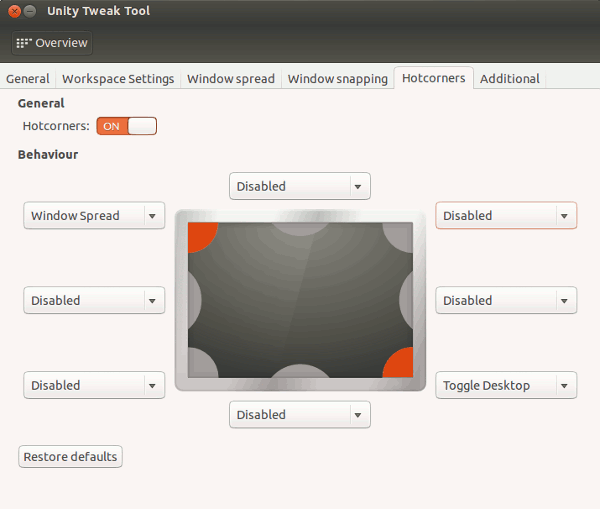600x509 pixels.
Task: Open the Window spread tab
Action: pos(231,78)
